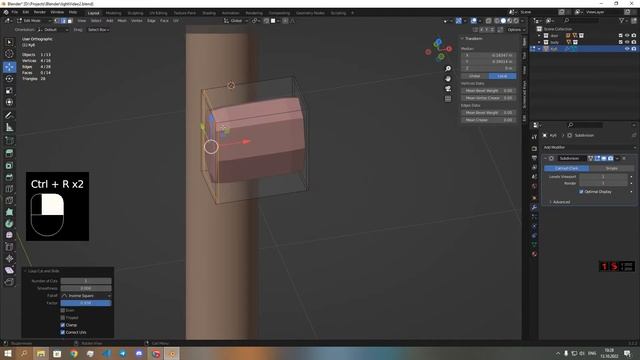
Task: Open the Render menu
Action: click(40, 12)
